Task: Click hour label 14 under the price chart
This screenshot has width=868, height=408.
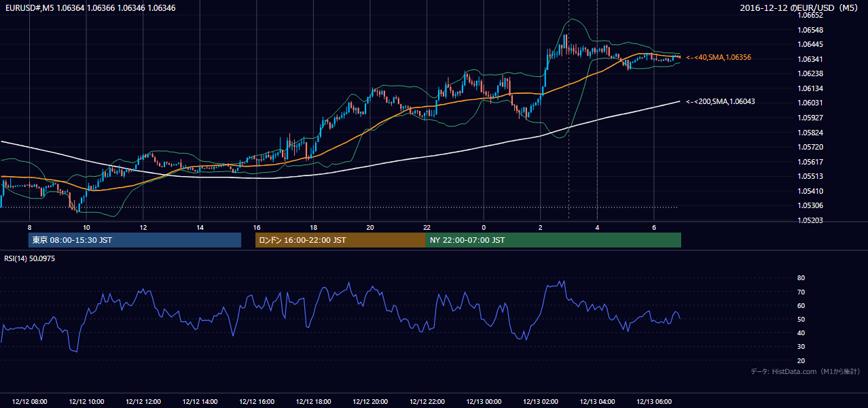Action: pyautogui.click(x=200, y=227)
